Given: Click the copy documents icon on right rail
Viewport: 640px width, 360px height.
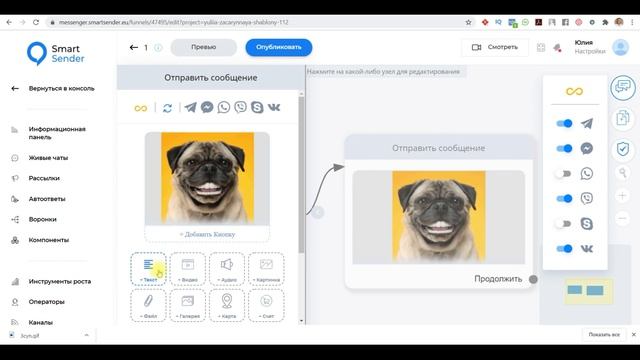Looking at the screenshot, I should click(623, 118).
